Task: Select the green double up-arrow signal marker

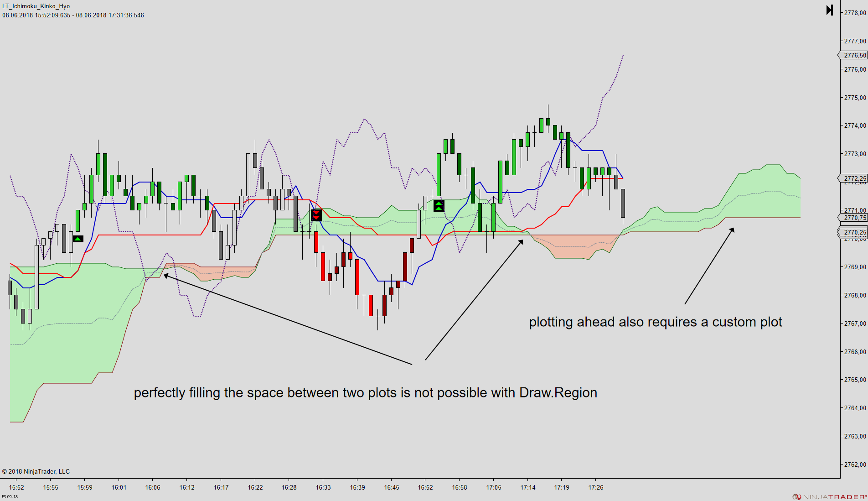Action: 439,206
